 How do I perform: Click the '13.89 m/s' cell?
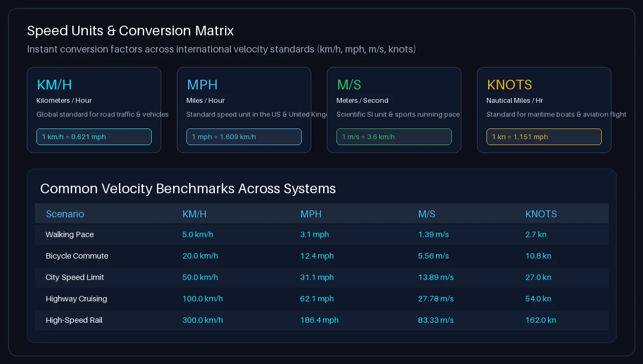pos(436,277)
